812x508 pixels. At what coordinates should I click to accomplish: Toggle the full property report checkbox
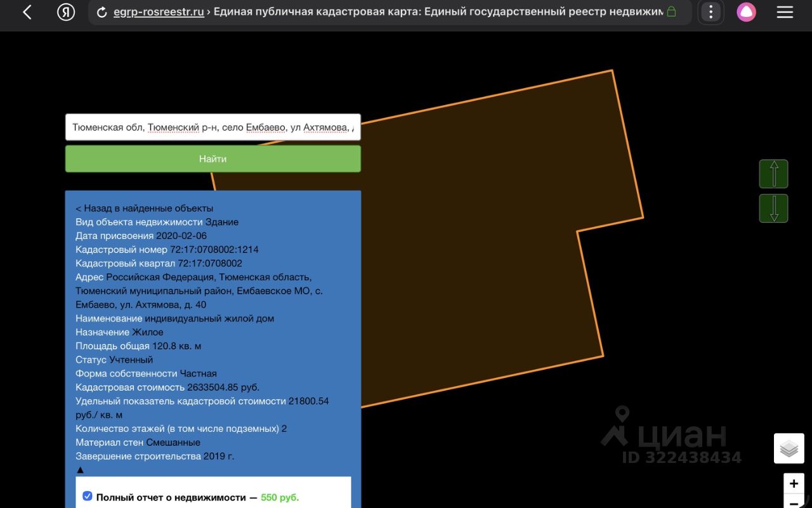88,496
